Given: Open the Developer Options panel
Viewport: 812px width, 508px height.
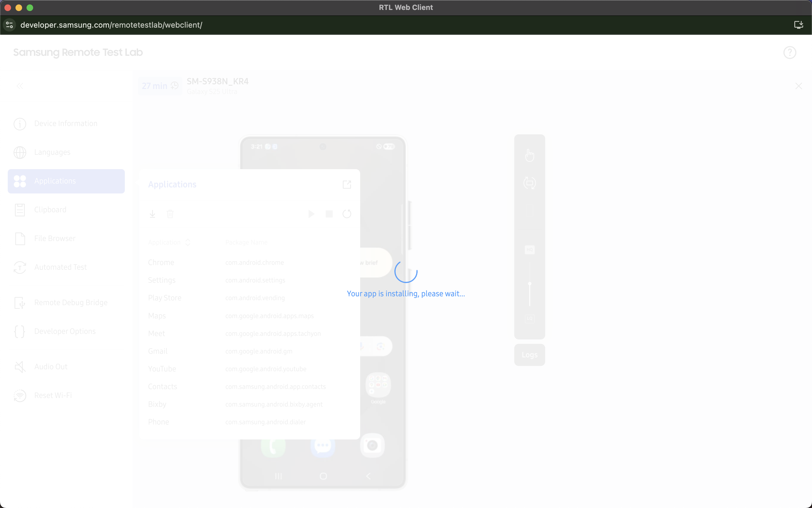Looking at the screenshot, I should [66, 331].
